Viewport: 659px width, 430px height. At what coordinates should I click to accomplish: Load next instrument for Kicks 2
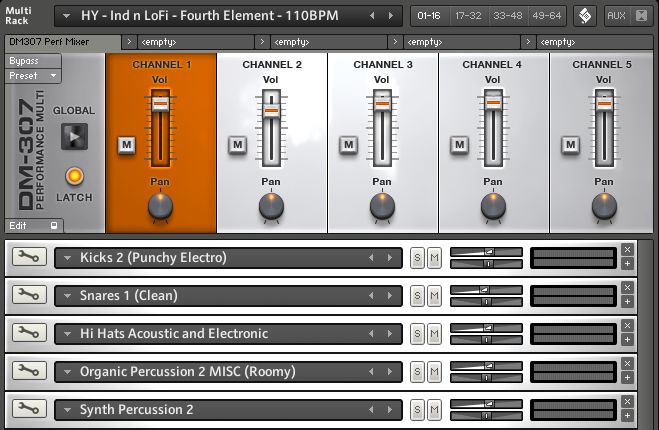coord(390,258)
